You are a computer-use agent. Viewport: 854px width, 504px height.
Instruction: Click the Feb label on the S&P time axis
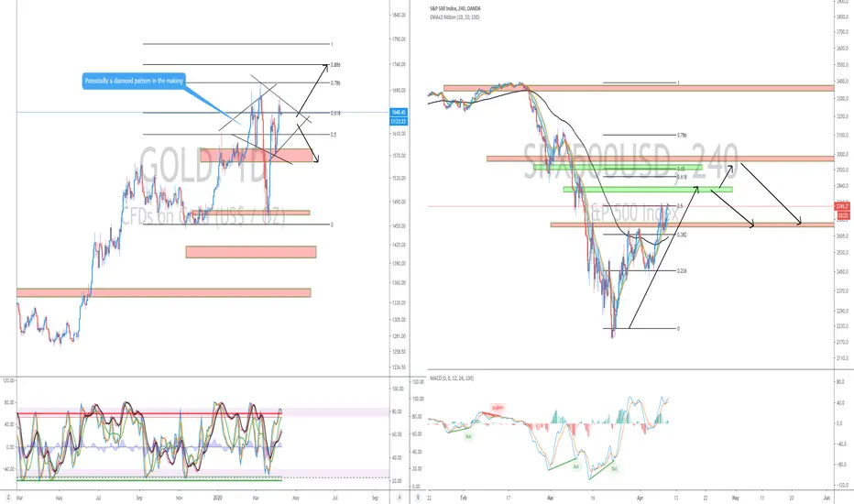tap(464, 498)
